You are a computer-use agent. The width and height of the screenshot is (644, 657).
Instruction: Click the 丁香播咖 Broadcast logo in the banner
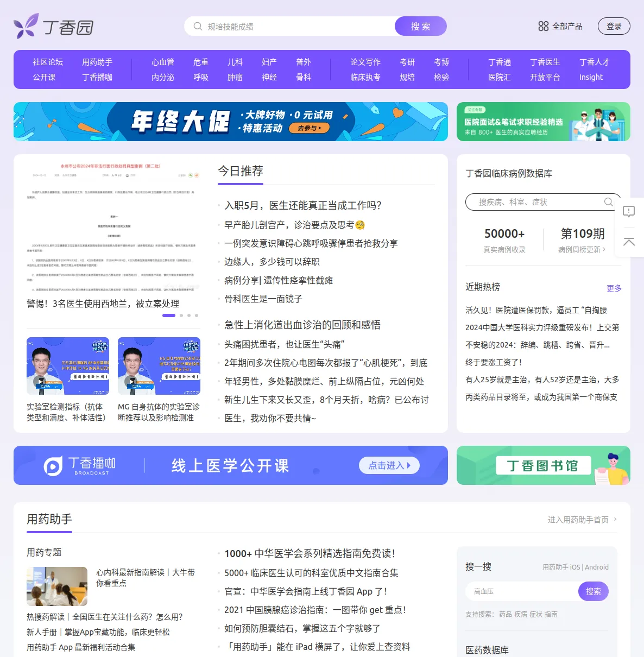coord(80,465)
